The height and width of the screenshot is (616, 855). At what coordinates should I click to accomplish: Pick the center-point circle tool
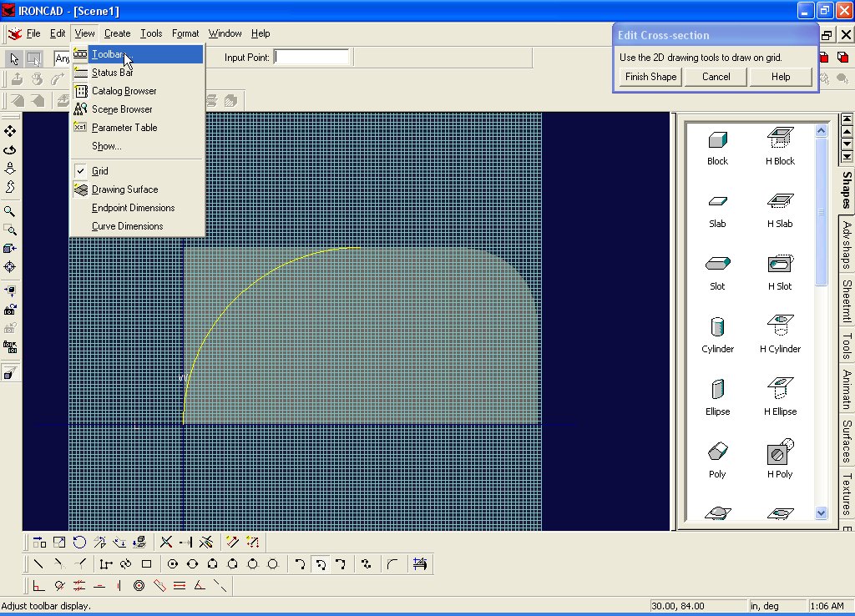173,564
